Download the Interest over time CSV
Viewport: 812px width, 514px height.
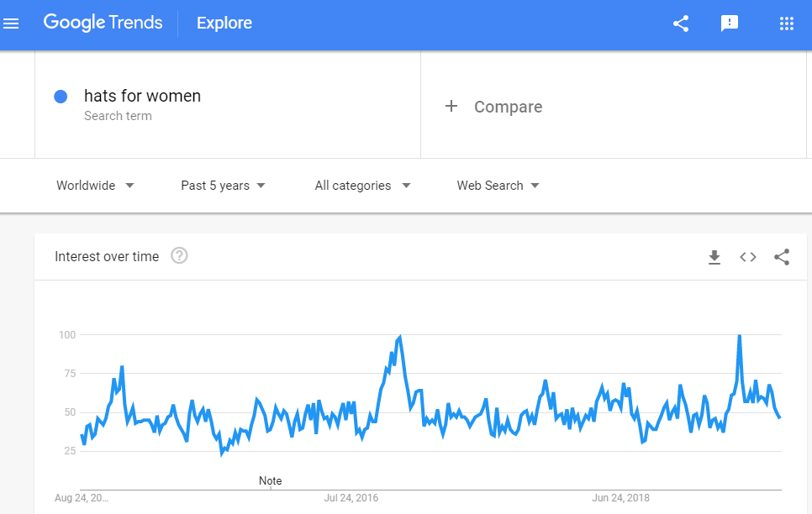714,257
